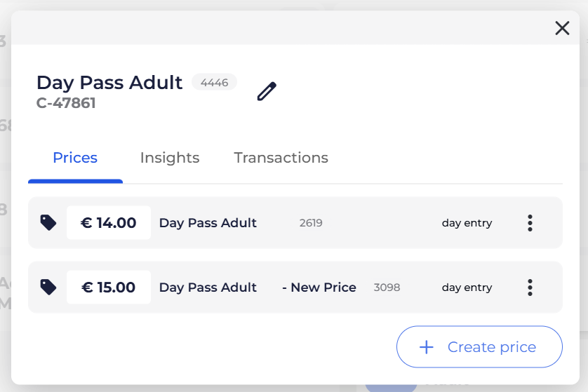This screenshot has height=392, width=588.
Task: Switch to the Prices tab
Action: point(75,158)
